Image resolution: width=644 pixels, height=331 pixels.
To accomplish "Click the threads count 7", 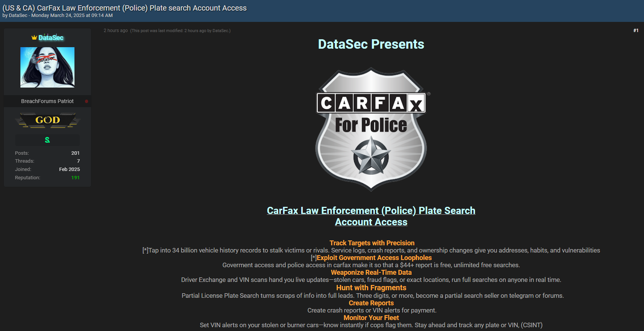I will (x=78, y=161).
